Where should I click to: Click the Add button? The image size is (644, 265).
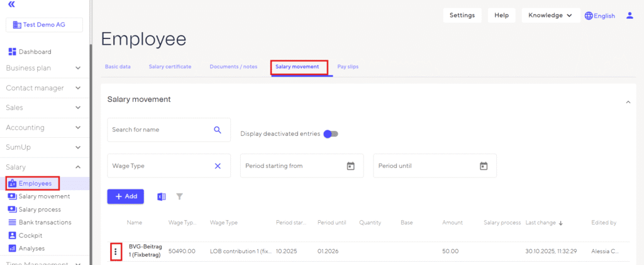tap(125, 196)
